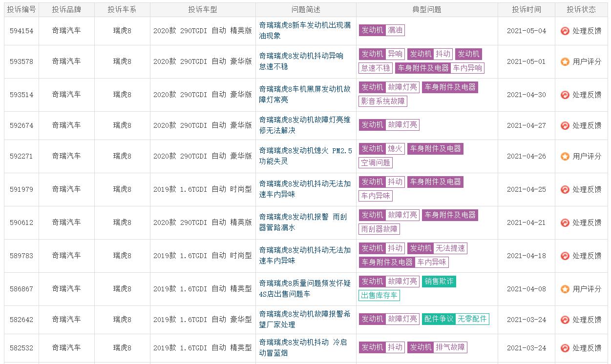Open complaint 奇瑞瑞虎8新车发动机出现漏油现象

(305, 30)
